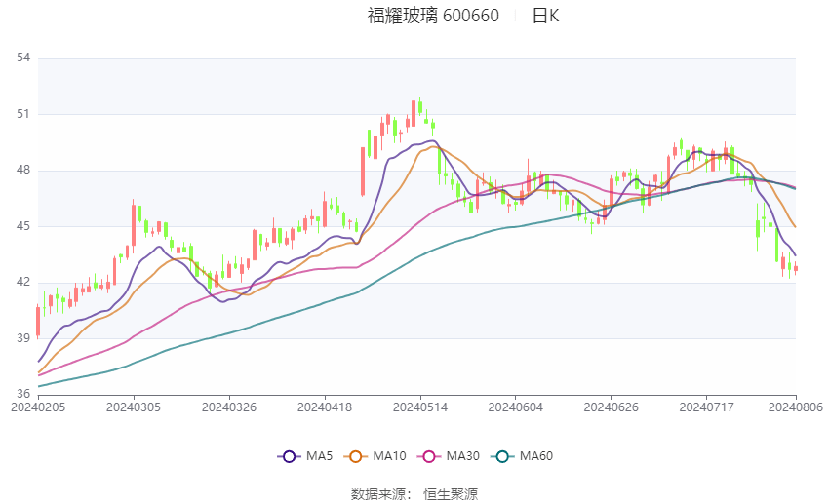Screen dimensions: 829x504
Task: Click the 恒生聚源 data source text
Action: 451,494
